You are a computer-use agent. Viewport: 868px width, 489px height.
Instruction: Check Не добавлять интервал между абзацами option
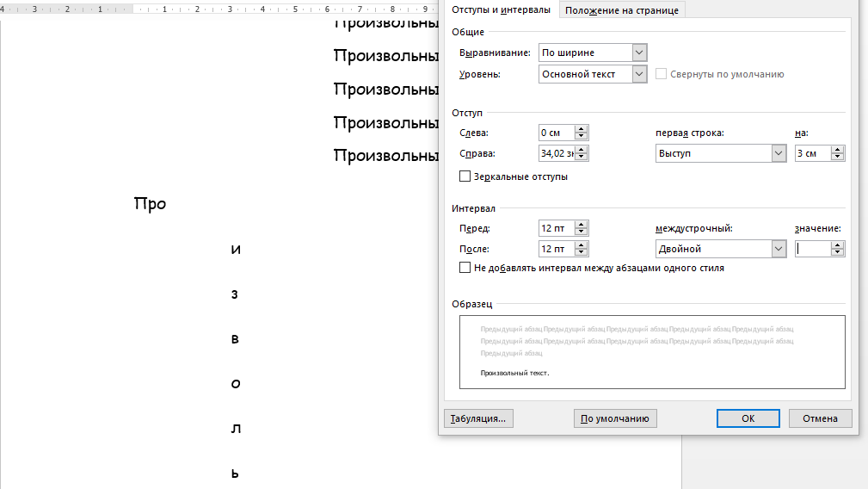pos(465,268)
